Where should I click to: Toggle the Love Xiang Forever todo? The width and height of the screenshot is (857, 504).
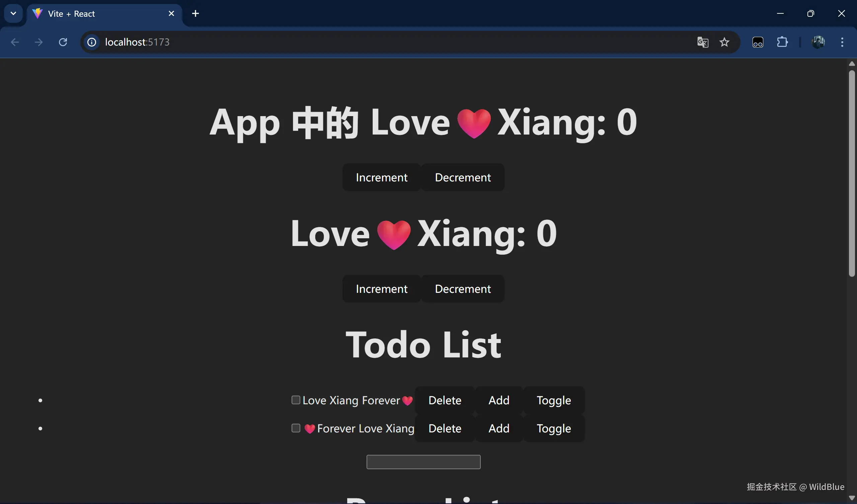click(x=554, y=400)
